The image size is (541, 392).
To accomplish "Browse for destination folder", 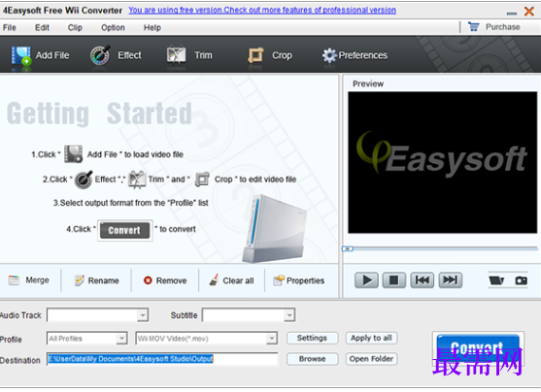I will click(312, 359).
